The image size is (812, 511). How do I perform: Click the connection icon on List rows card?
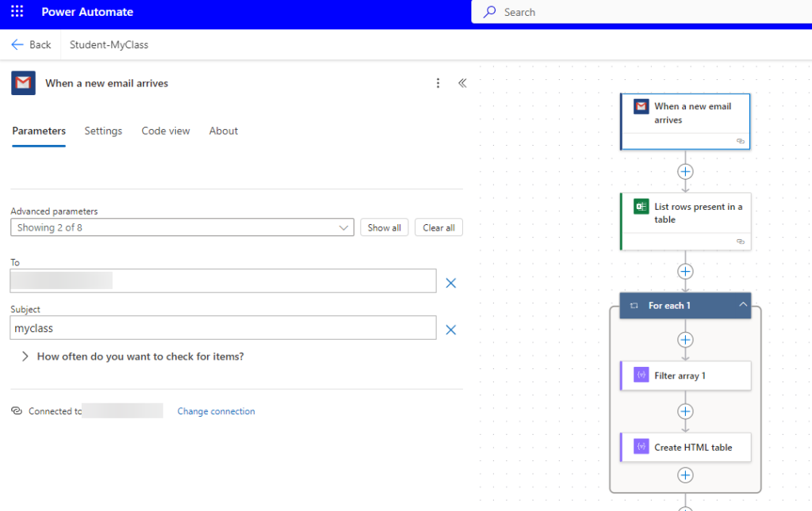point(741,242)
